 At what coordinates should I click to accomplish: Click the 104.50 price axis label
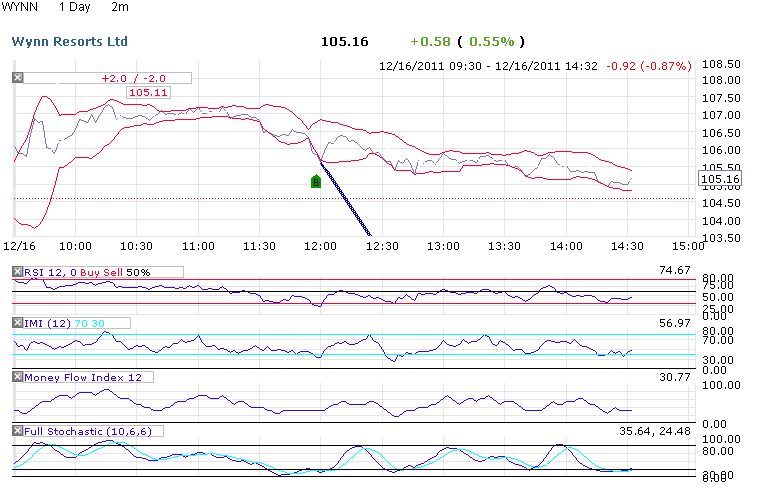click(x=721, y=203)
